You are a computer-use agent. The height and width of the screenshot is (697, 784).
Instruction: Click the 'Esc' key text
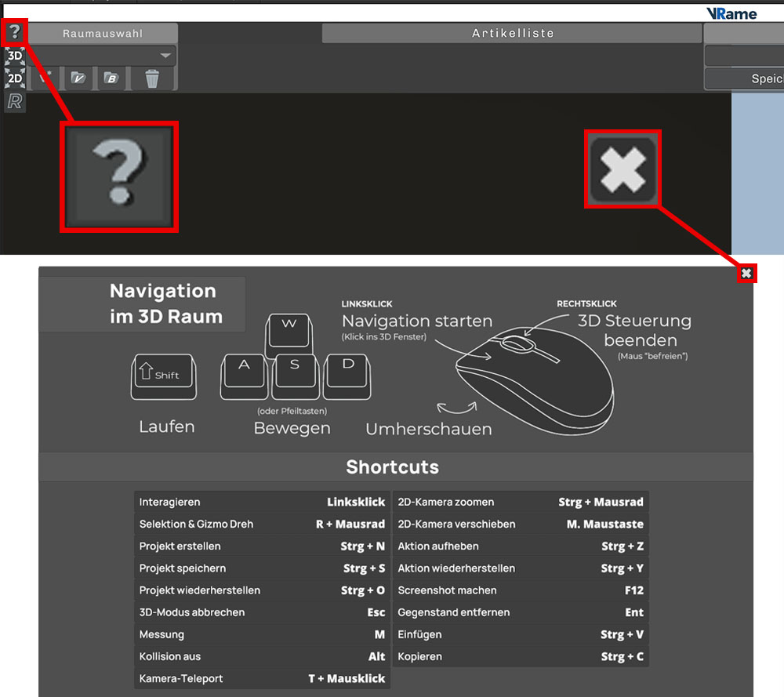(x=376, y=612)
